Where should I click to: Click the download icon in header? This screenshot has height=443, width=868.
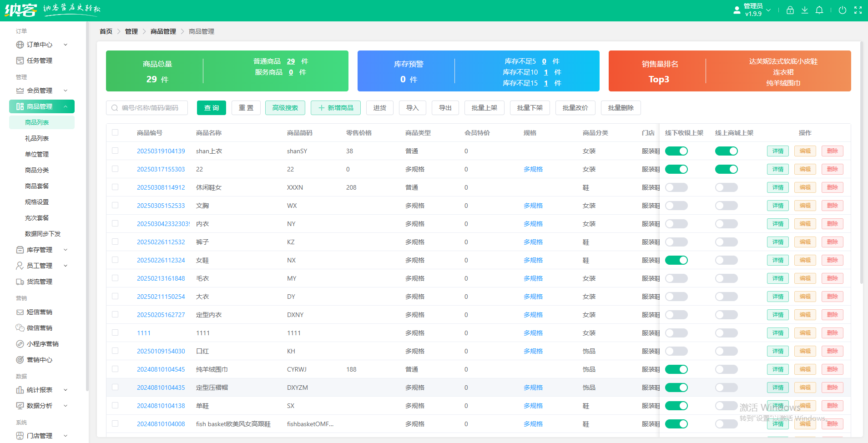[x=805, y=10]
